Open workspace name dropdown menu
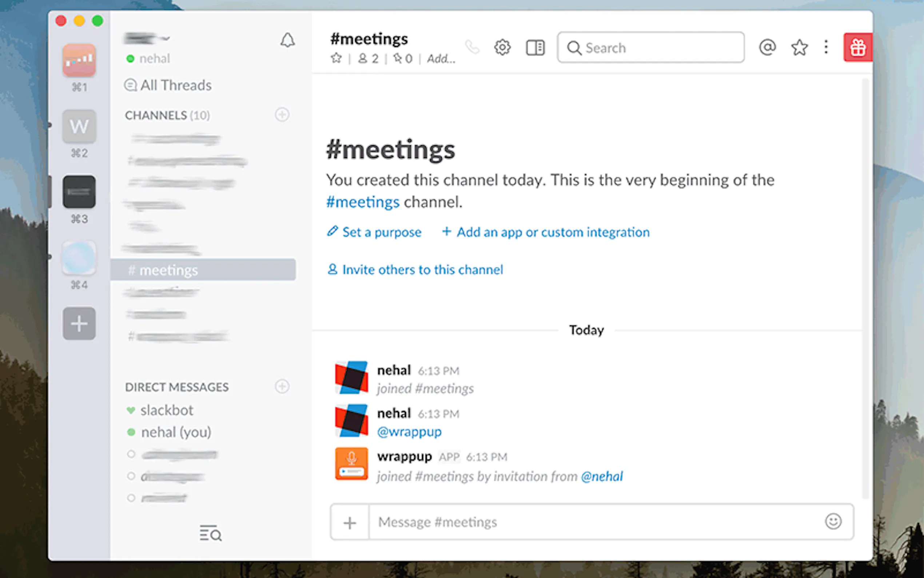The height and width of the screenshot is (578, 924). click(147, 39)
